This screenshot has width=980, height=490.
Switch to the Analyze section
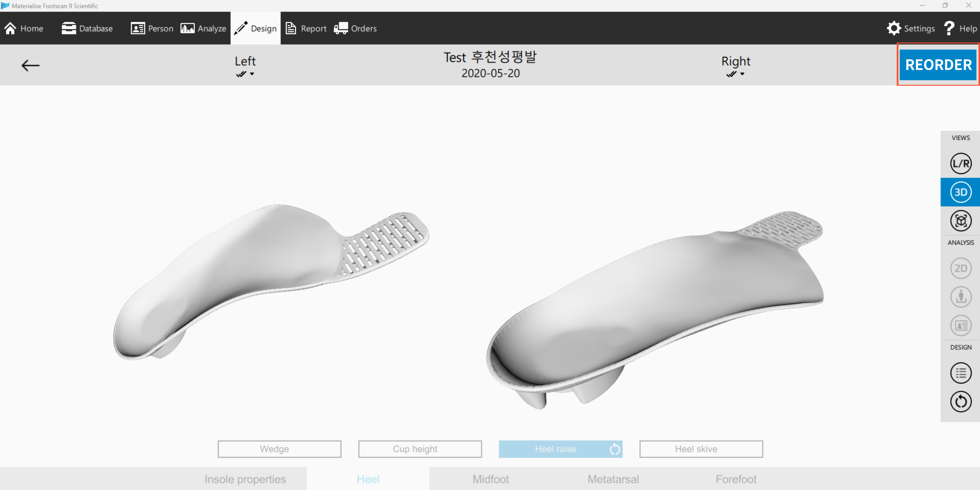click(203, 29)
